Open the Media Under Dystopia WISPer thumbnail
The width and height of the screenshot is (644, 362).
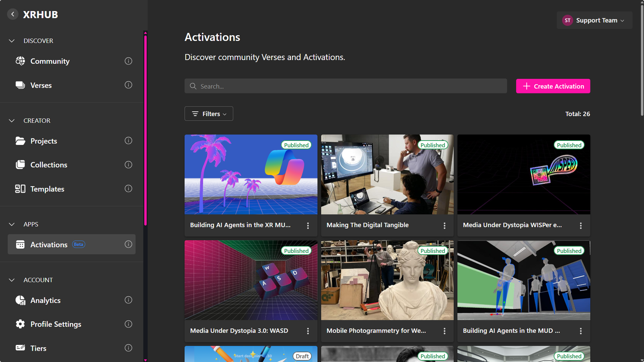tap(523, 174)
